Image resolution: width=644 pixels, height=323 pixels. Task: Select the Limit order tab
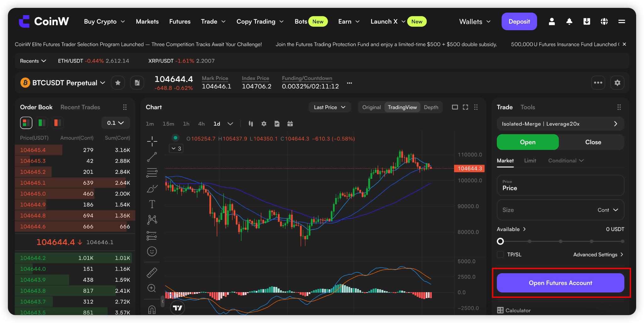530,161
